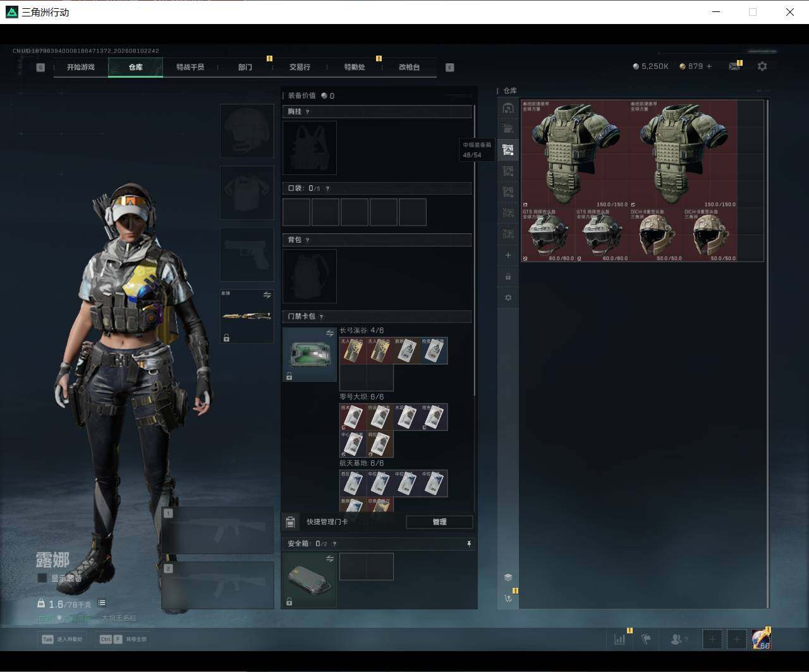The height and width of the screenshot is (672, 809).
Task: Select the green keycard case thumbnail
Action: [x=310, y=355]
